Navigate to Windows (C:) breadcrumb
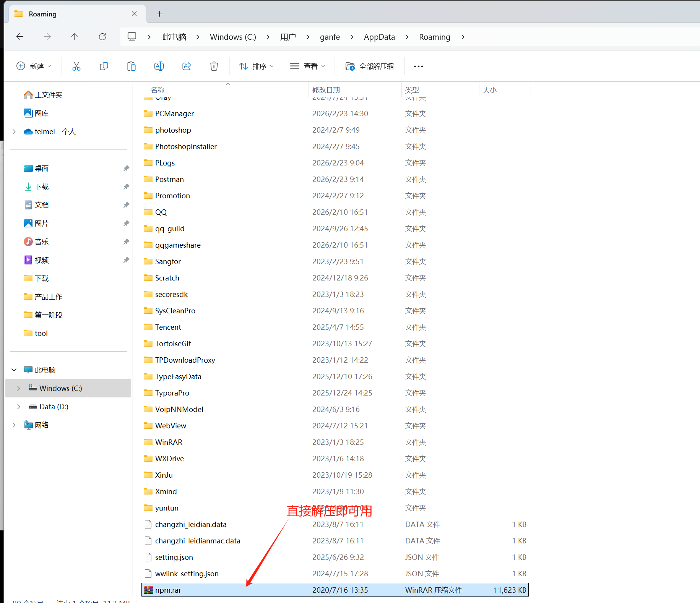The image size is (700, 603). point(233,37)
